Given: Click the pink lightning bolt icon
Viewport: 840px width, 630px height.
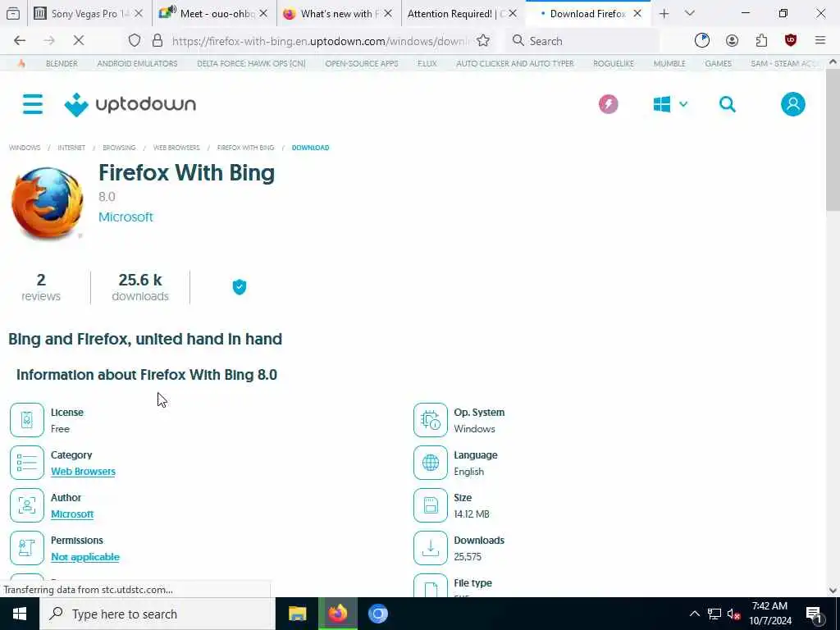Looking at the screenshot, I should tap(608, 104).
